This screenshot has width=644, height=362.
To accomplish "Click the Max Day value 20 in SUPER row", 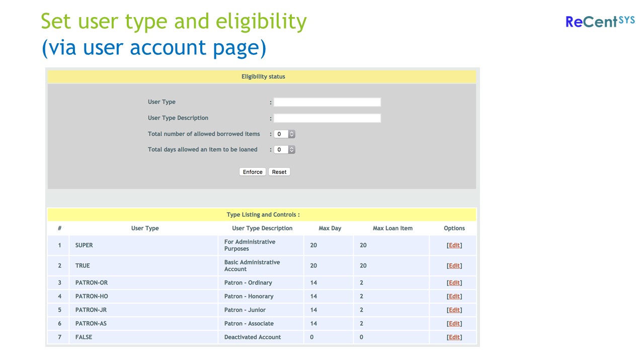I will tap(313, 245).
